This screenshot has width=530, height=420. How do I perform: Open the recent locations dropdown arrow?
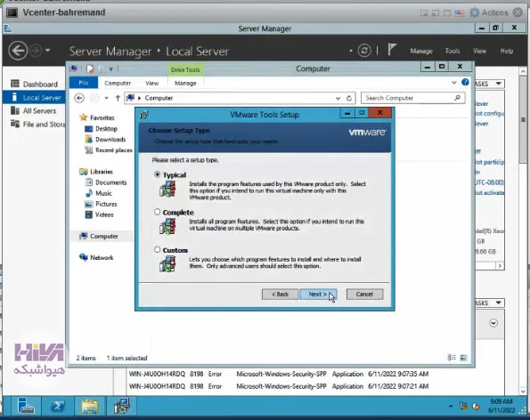106,98
